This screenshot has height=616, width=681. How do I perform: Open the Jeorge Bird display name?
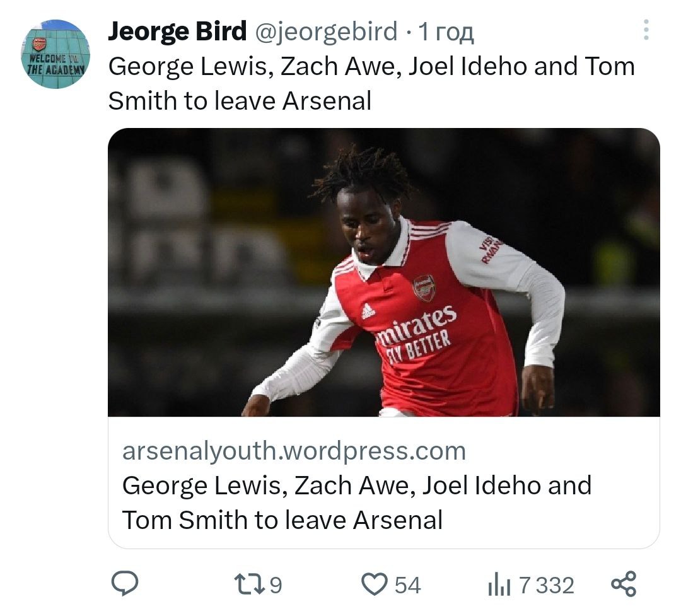[177, 31]
